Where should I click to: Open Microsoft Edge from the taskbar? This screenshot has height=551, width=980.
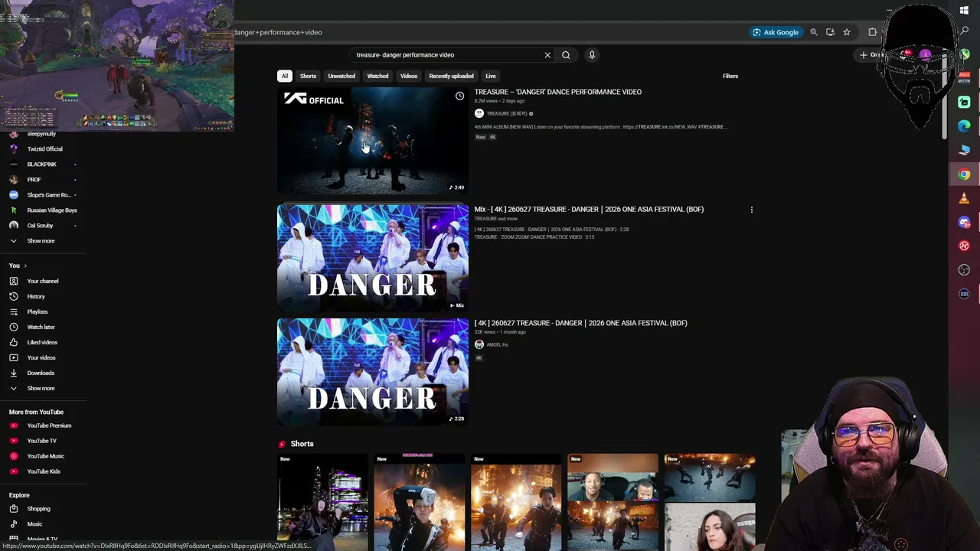[x=964, y=126]
